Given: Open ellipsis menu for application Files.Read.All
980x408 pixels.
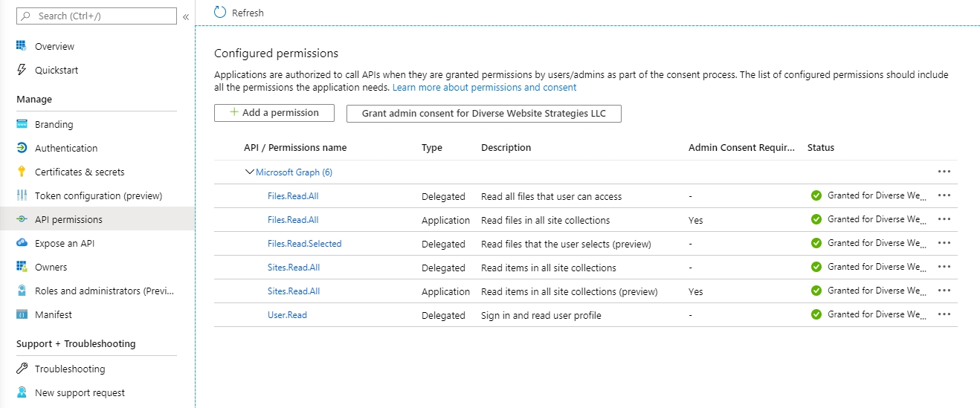Looking at the screenshot, I should [944, 219].
